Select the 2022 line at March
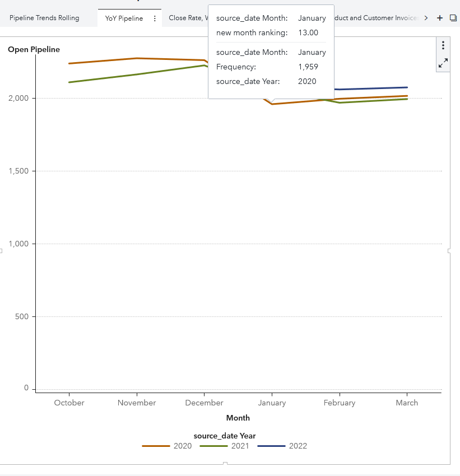The image size is (460, 476). point(407,87)
